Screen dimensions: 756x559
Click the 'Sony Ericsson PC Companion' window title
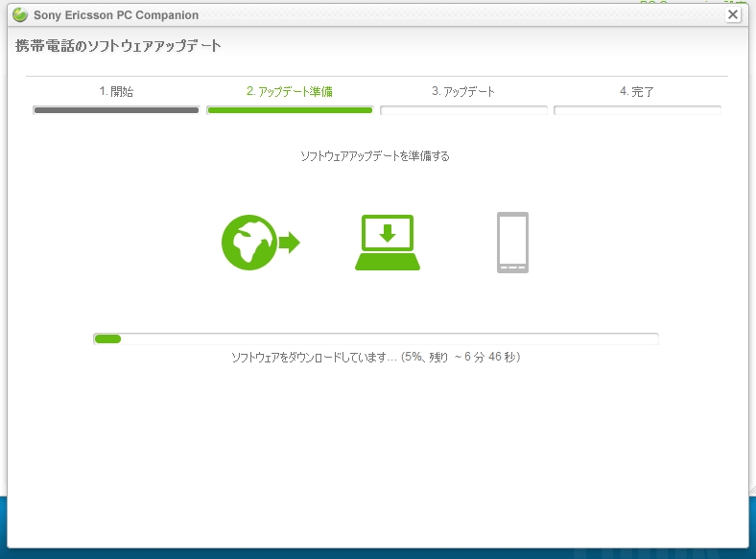tap(116, 15)
